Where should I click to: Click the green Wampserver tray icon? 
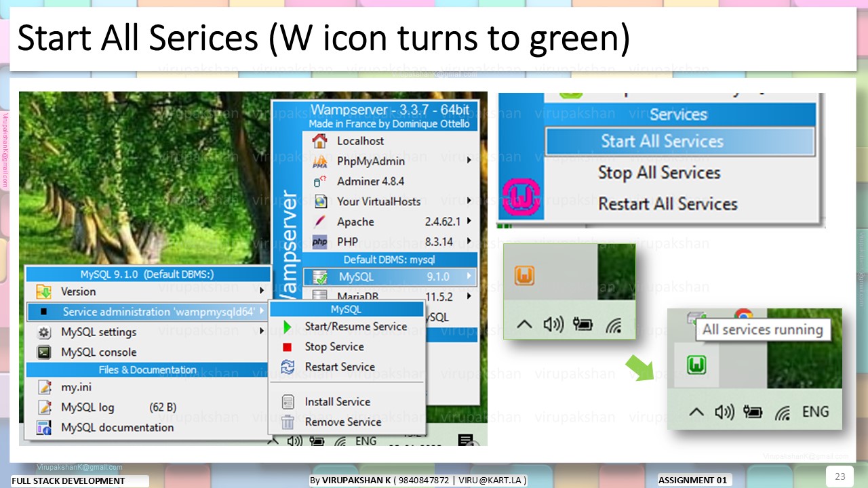click(696, 365)
